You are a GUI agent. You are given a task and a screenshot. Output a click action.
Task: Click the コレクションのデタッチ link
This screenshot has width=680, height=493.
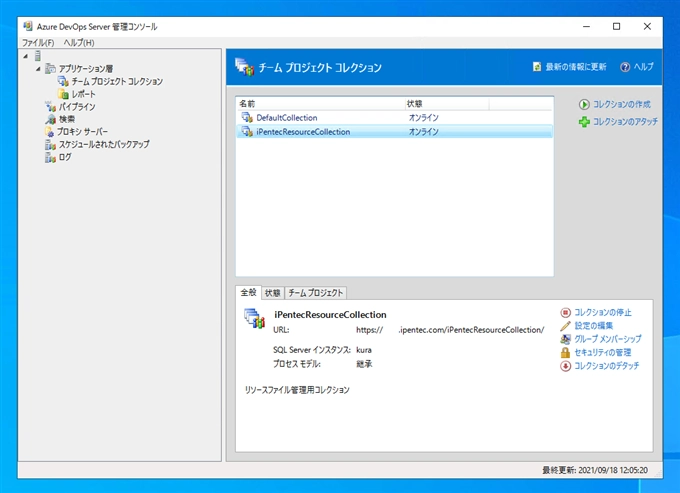point(606,366)
